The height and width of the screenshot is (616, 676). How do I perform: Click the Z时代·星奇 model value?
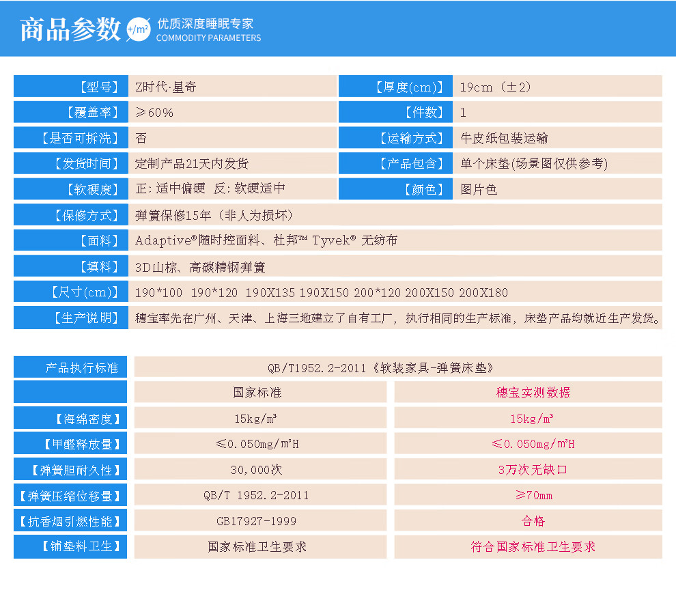167,87
